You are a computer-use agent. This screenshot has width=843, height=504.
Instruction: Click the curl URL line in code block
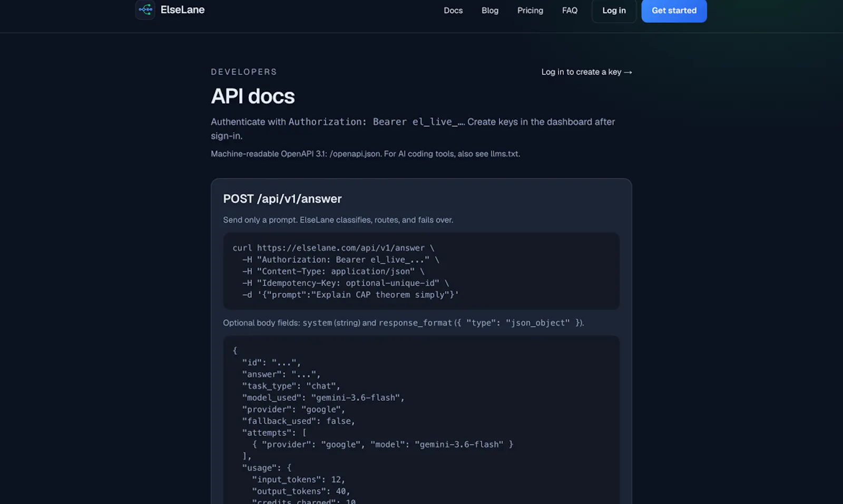334,248
